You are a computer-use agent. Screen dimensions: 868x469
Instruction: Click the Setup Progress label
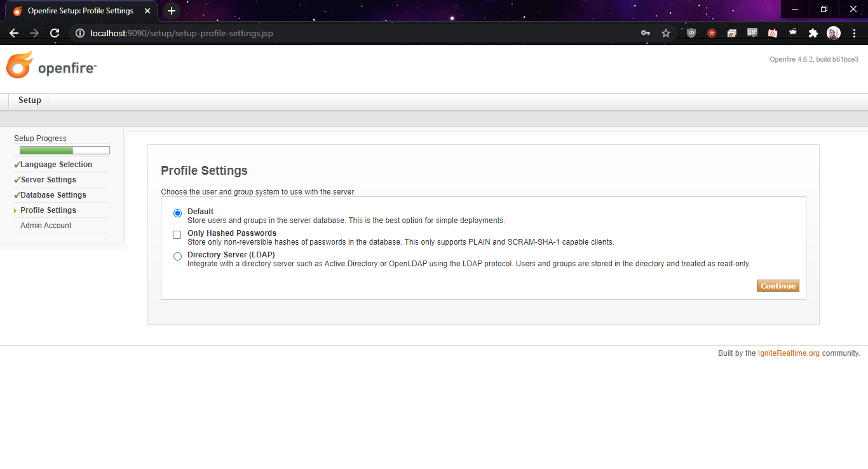(40, 139)
